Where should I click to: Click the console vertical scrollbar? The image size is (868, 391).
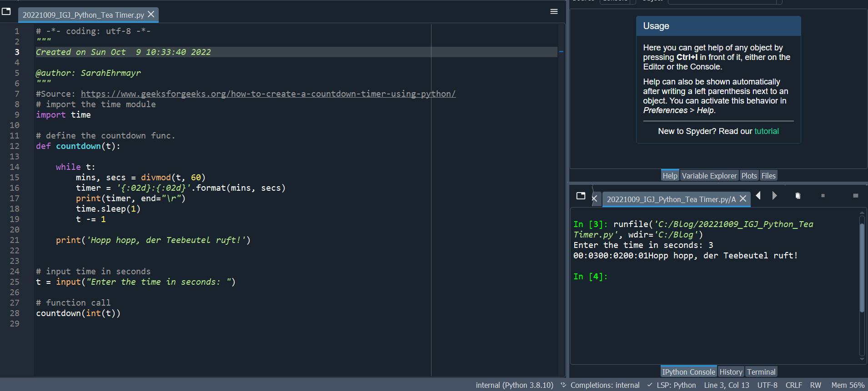pyautogui.click(x=862, y=268)
